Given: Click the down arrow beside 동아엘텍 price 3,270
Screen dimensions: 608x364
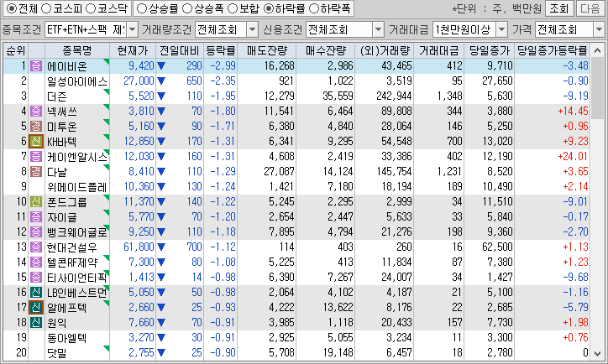Looking at the screenshot, I should 161,338.
